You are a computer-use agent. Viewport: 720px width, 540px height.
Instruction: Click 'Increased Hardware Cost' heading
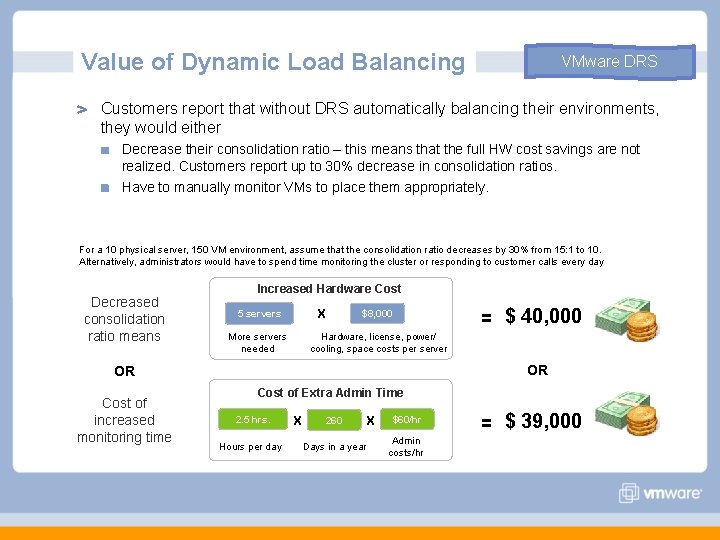[329, 289]
